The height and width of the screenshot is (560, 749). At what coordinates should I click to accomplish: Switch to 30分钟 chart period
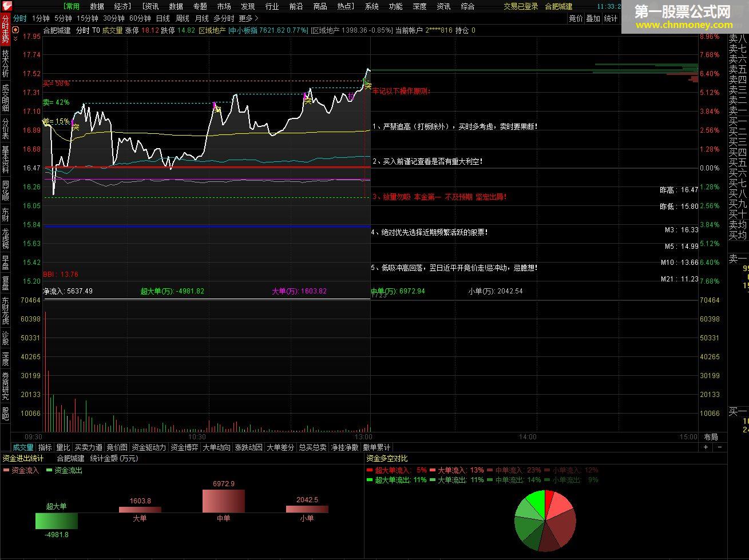click(x=114, y=18)
